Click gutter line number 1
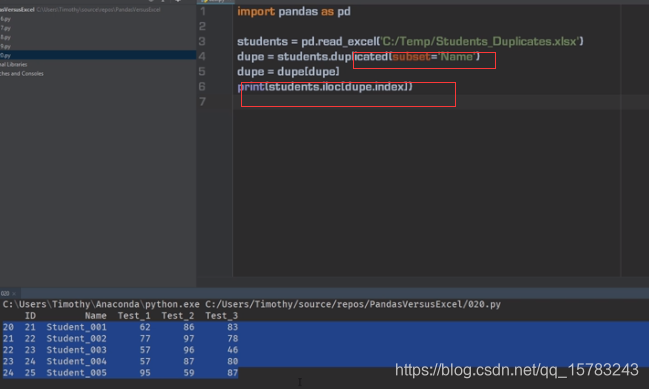Viewport: 649px width, 389px height. (202, 12)
